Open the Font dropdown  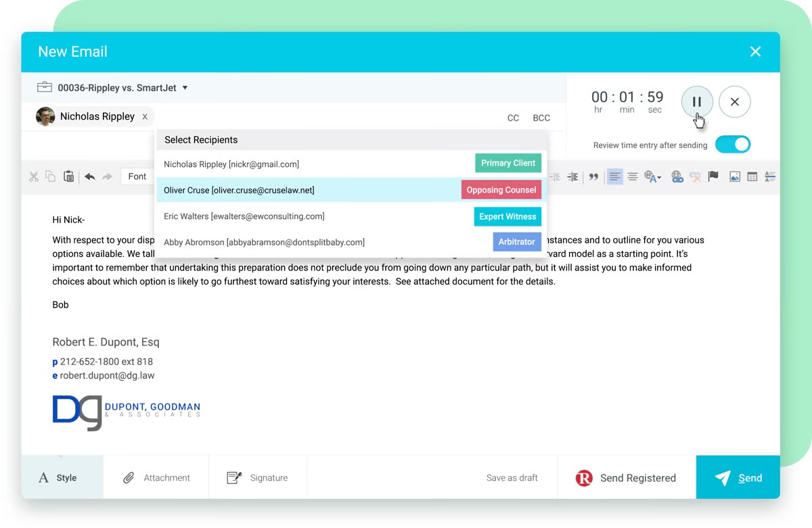point(137,176)
